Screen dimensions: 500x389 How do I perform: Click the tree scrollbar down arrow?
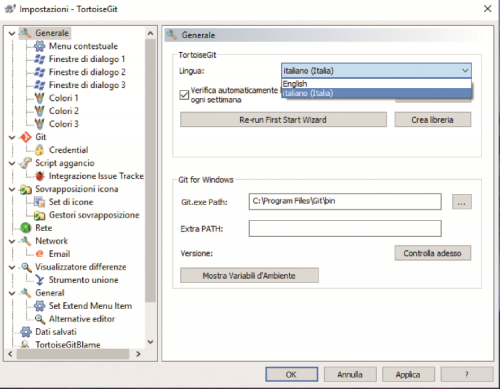click(151, 342)
